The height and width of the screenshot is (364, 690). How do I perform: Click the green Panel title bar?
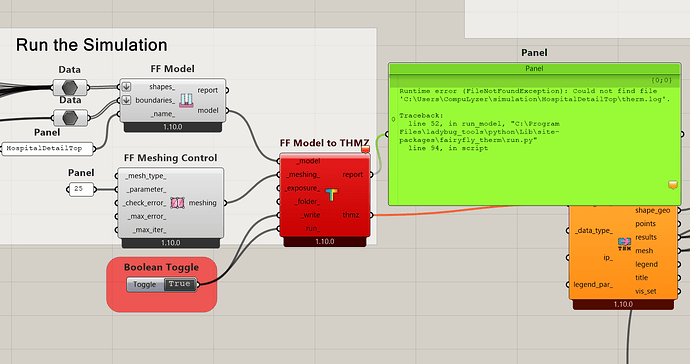(x=535, y=69)
